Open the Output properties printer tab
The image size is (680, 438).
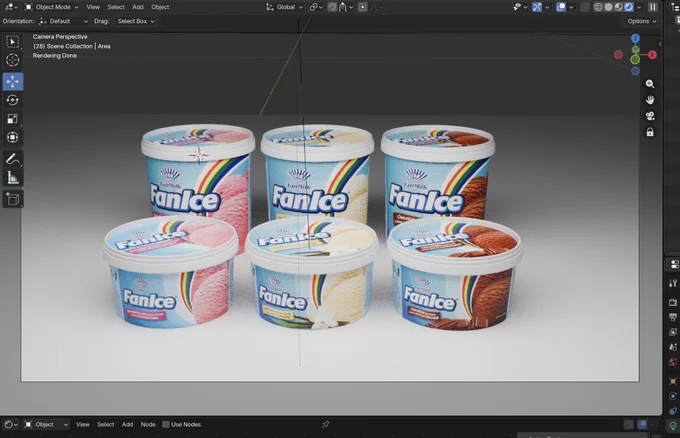tap(673, 317)
